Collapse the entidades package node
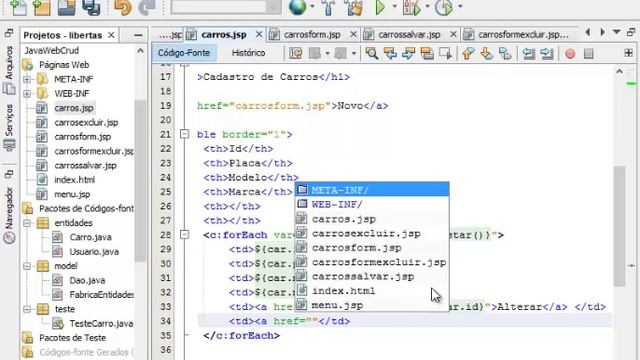The height and width of the screenshot is (360, 640). coord(27,223)
